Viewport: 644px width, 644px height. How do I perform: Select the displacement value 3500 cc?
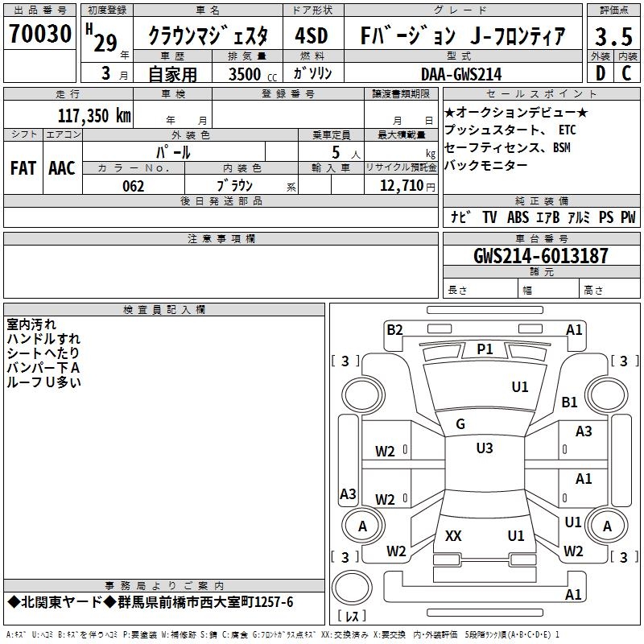[x=253, y=74]
